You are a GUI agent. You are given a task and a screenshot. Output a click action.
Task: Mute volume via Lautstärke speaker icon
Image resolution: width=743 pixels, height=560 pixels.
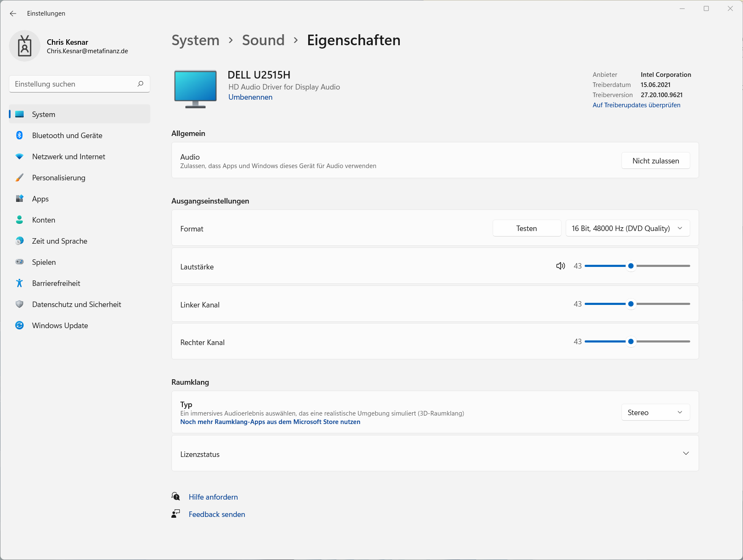[x=561, y=266]
